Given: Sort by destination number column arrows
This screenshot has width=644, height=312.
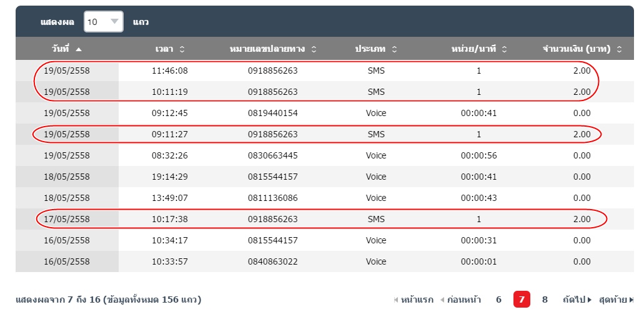Looking at the screenshot, I should 314,49.
